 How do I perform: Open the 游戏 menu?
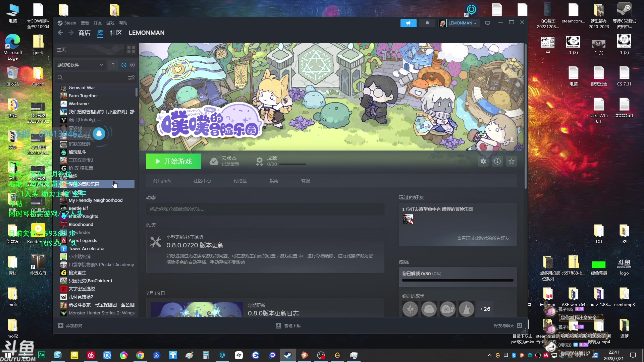click(x=110, y=23)
